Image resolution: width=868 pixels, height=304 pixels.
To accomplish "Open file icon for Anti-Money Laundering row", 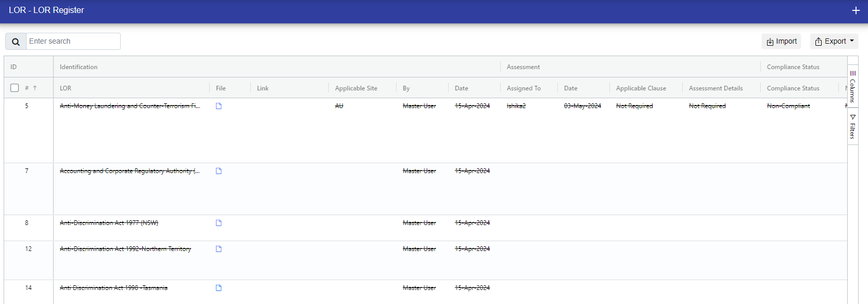I will tap(219, 106).
